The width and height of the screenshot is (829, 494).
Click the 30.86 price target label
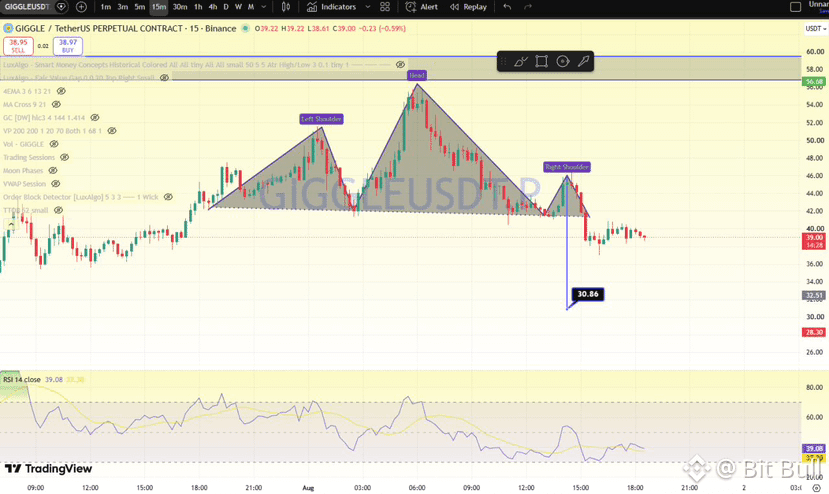588,294
